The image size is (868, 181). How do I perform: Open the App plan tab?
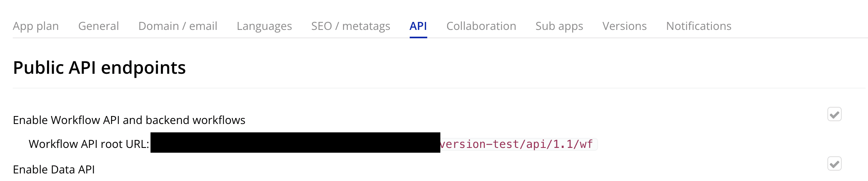click(36, 26)
